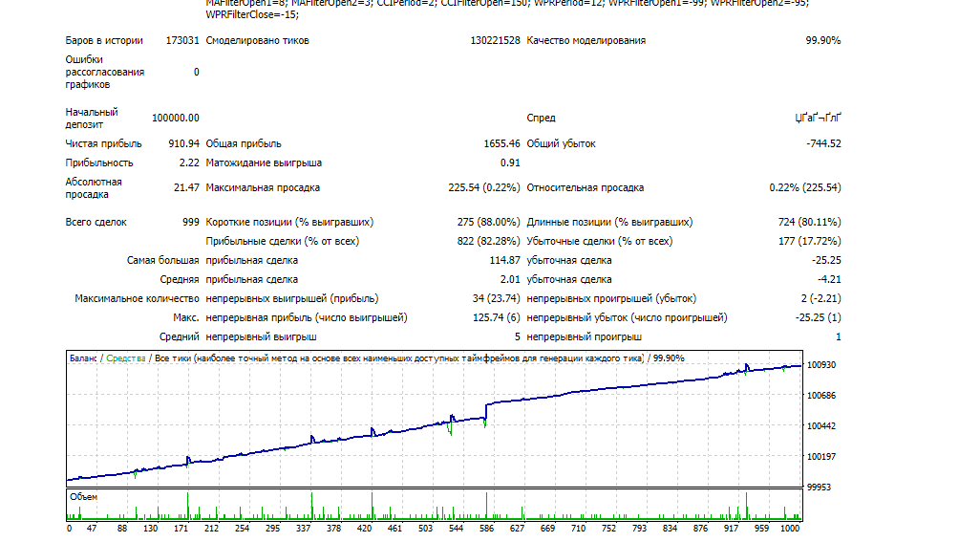Screen dimensions: 980x542
Task: Click the 'Самая большая' row heading
Action: pos(163,261)
